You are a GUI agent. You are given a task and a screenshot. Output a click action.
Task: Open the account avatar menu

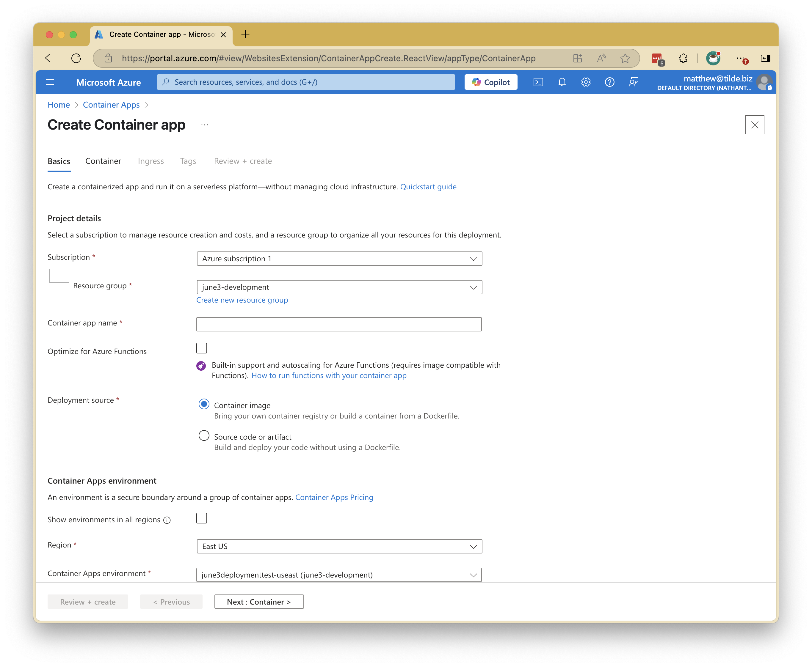pyautogui.click(x=764, y=82)
